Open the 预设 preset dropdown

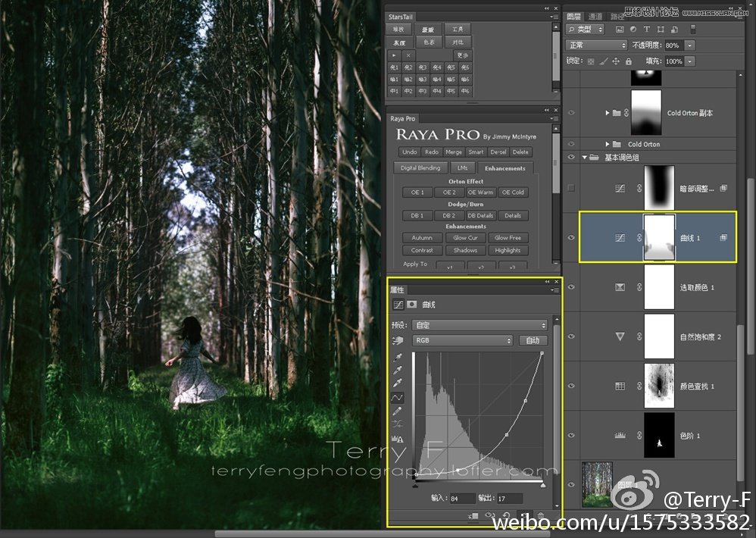(x=480, y=325)
